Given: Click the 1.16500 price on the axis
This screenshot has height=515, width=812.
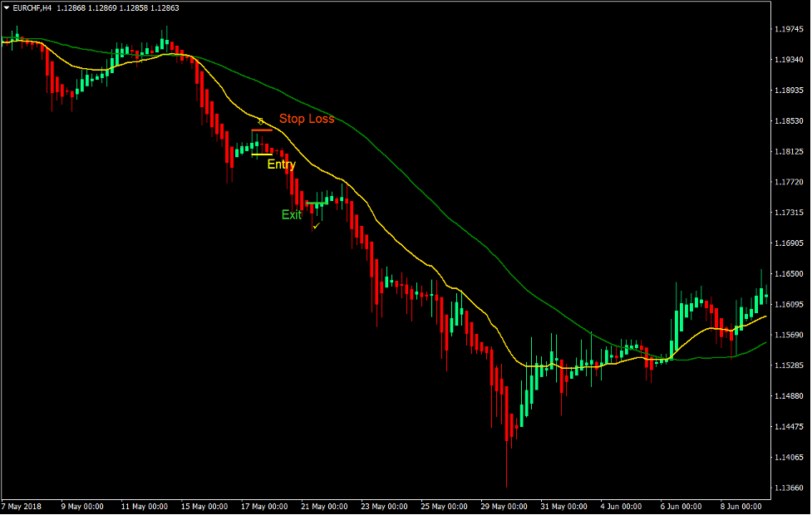Looking at the screenshot, I should pyautogui.click(x=787, y=274).
